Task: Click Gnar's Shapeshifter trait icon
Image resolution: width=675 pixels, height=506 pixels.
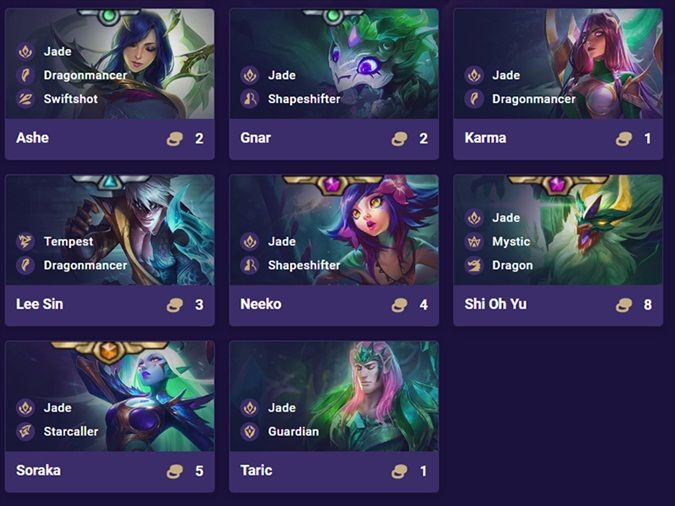Action: [250, 99]
